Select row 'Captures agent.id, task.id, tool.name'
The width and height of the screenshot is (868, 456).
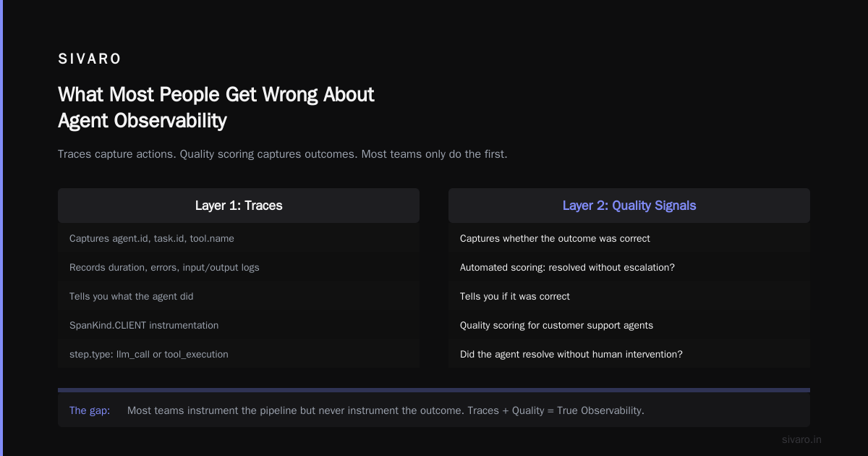pos(239,238)
